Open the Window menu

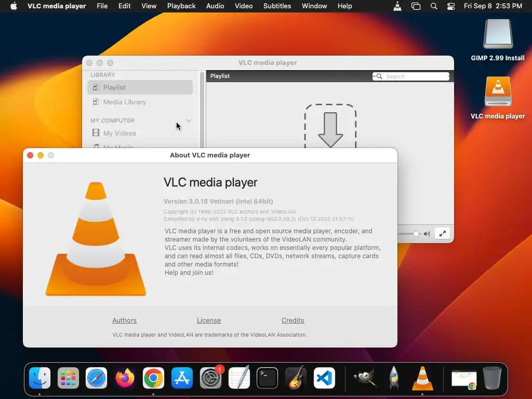point(314,6)
